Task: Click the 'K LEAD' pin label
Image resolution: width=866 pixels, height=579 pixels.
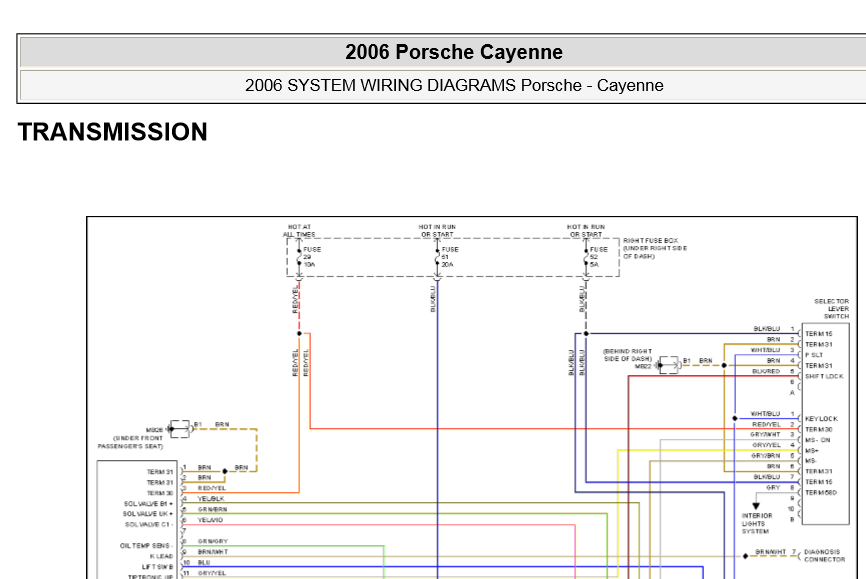Action: pyautogui.click(x=161, y=556)
